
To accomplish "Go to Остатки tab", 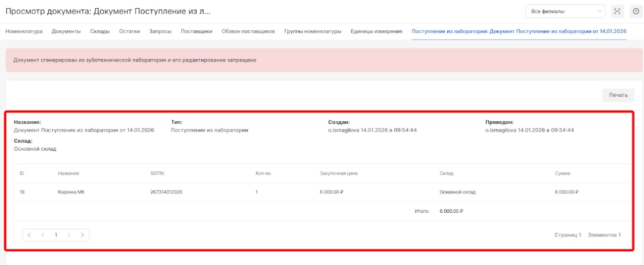I will (130, 31).
